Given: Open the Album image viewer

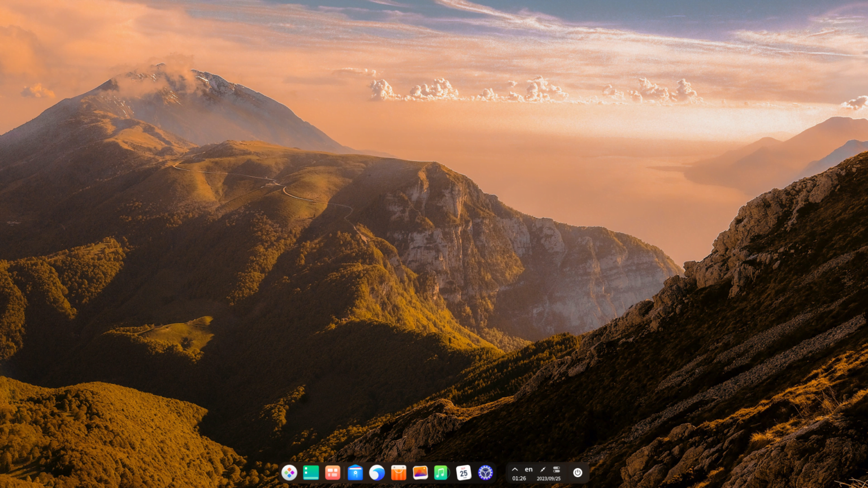Looking at the screenshot, I should tap(419, 473).
